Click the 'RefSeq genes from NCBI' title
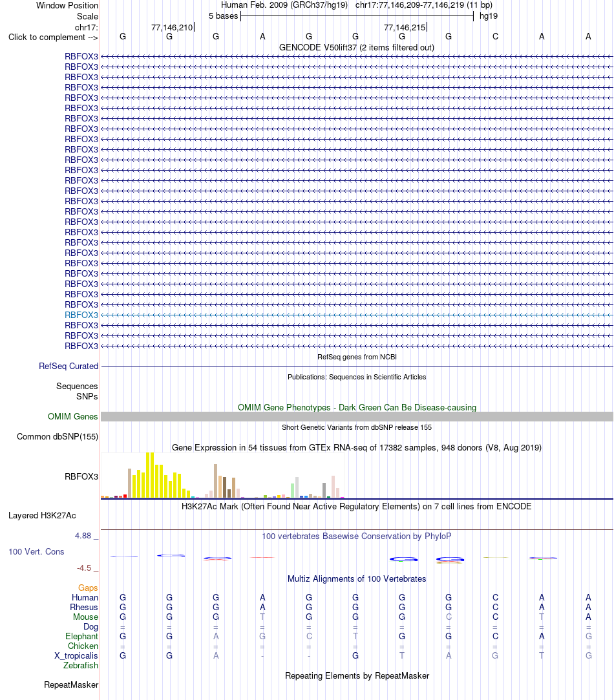Screen dimensions: 614x700 pyautogui.click(x=357, y=357)
